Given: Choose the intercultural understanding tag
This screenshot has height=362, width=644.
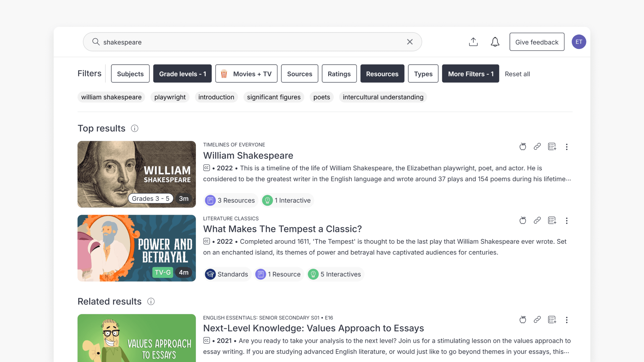Looking at the screenshot, I should (383, 97).
